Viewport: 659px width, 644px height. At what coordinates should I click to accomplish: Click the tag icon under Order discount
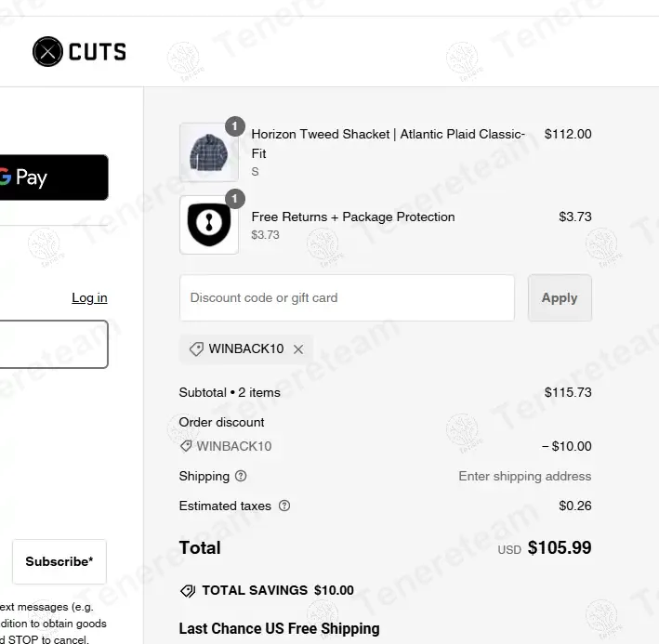pyautogui.click(x=186, y=446)
